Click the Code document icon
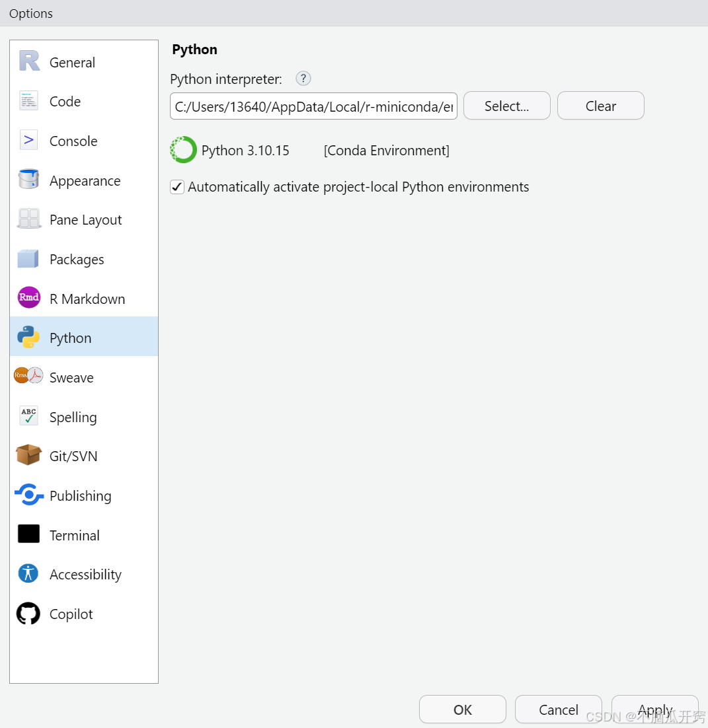 click(x=29, y=100)
